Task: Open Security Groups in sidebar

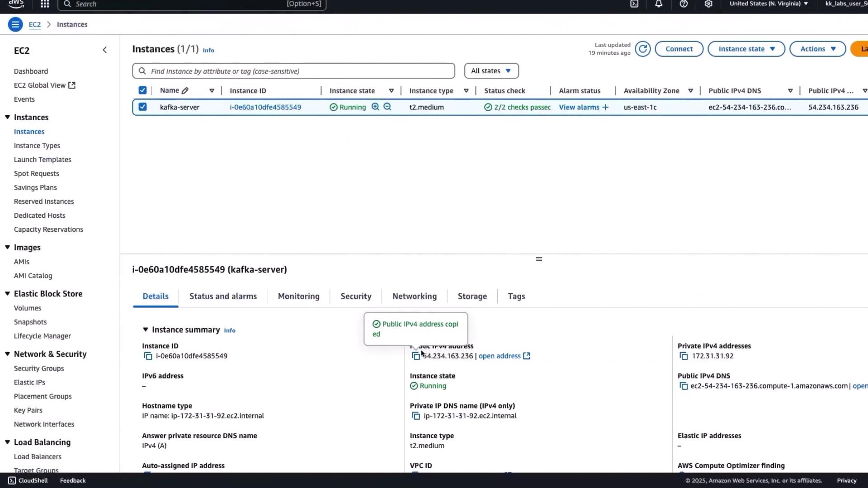Action: point(39,369)
